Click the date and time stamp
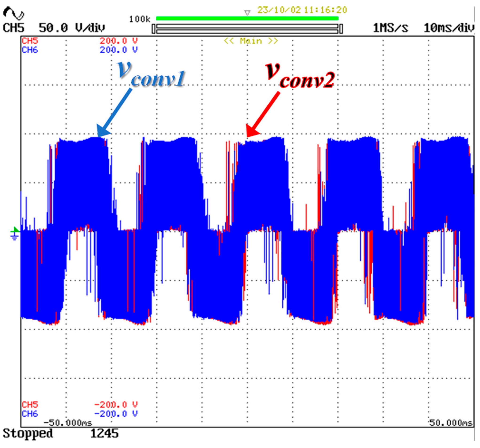The image size is (480, 448). pyautogui.click(x=302, y=10)
